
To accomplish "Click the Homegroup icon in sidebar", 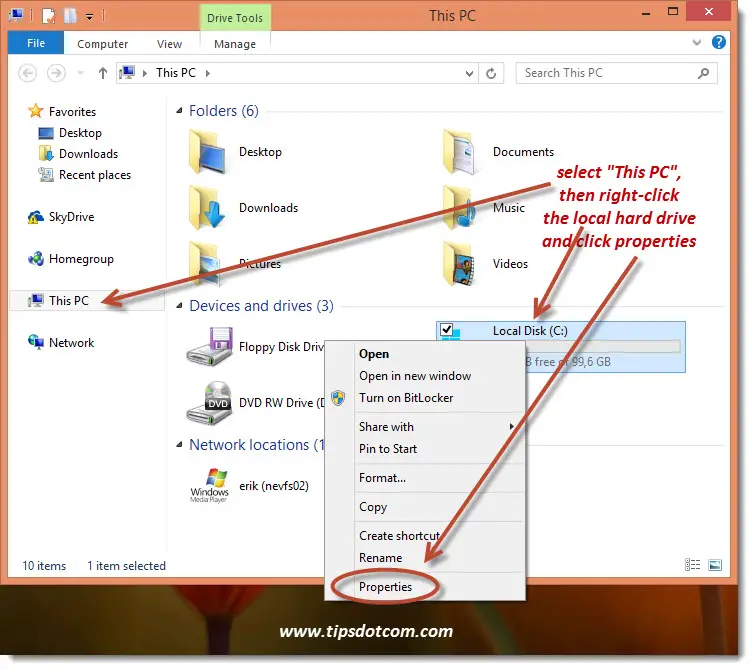I will point(36,259).
